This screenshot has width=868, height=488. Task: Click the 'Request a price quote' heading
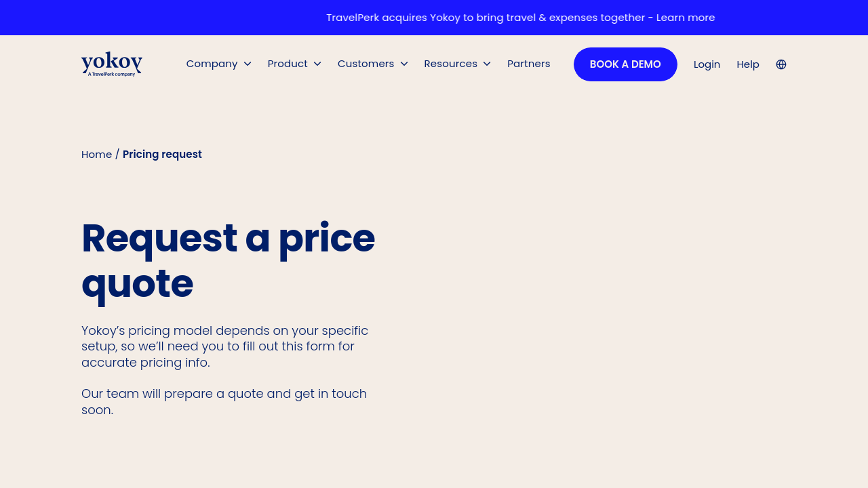click(x=228, y=260)
